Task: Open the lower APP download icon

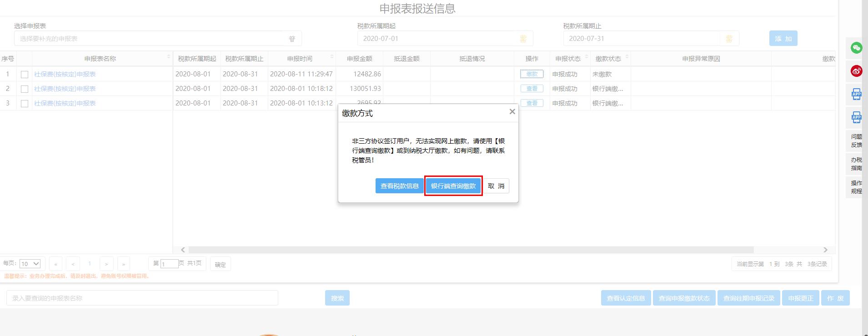Action: pos(856,118)
